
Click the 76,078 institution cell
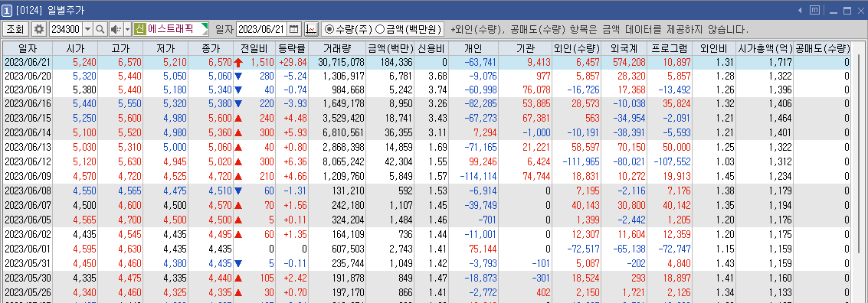coord(526,90)
